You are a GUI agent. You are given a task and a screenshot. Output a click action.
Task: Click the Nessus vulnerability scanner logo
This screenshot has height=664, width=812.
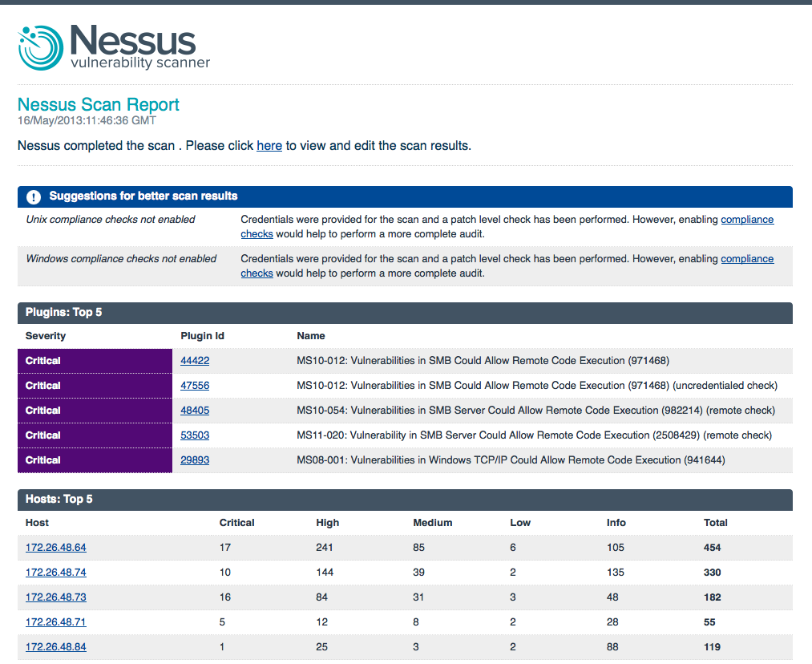click(x=114, y=47)
